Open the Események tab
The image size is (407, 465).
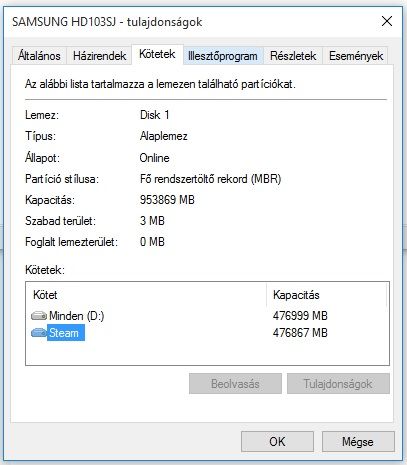[x=356, y=55]
